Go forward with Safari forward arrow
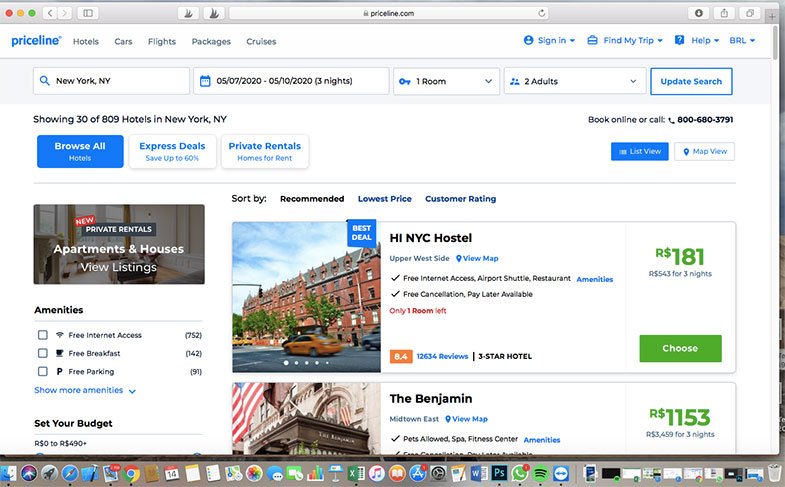The width and height of the screenshot is (785, 487). [64, 13]
